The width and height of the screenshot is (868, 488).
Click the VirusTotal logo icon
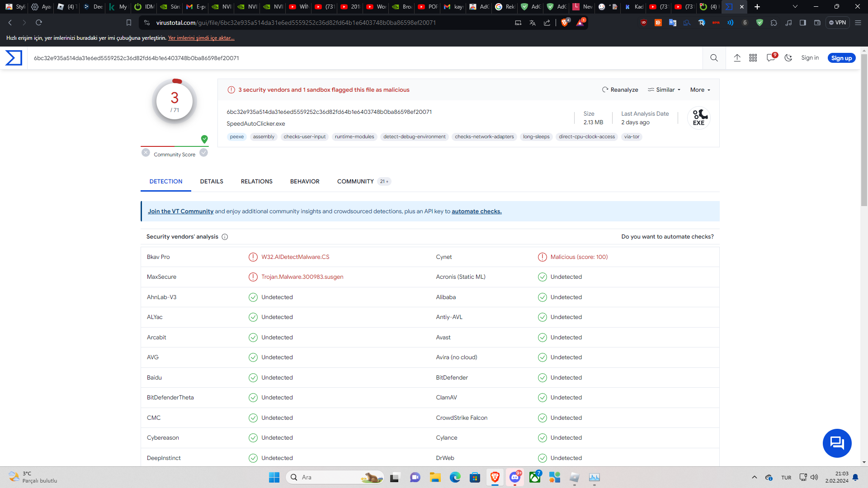coord(14,58)
